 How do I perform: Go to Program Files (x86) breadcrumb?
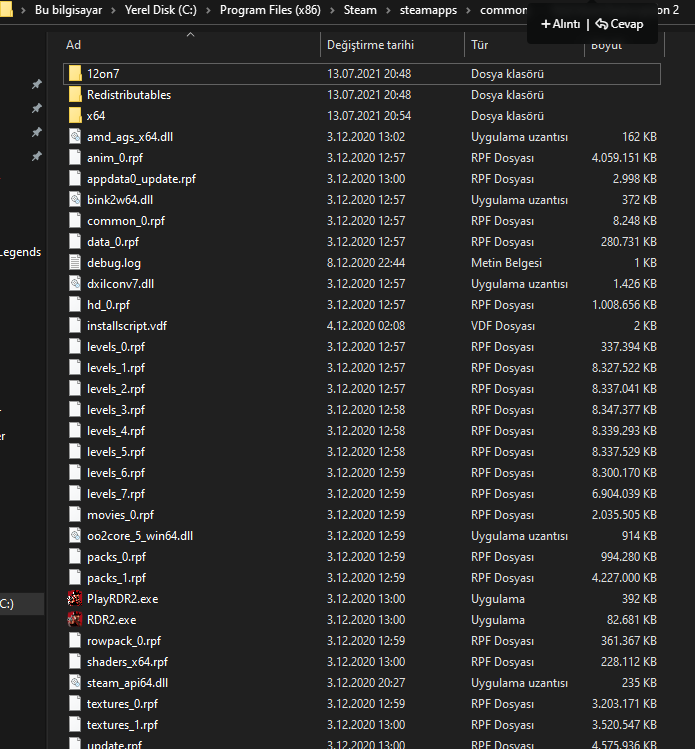pos(270,10)
